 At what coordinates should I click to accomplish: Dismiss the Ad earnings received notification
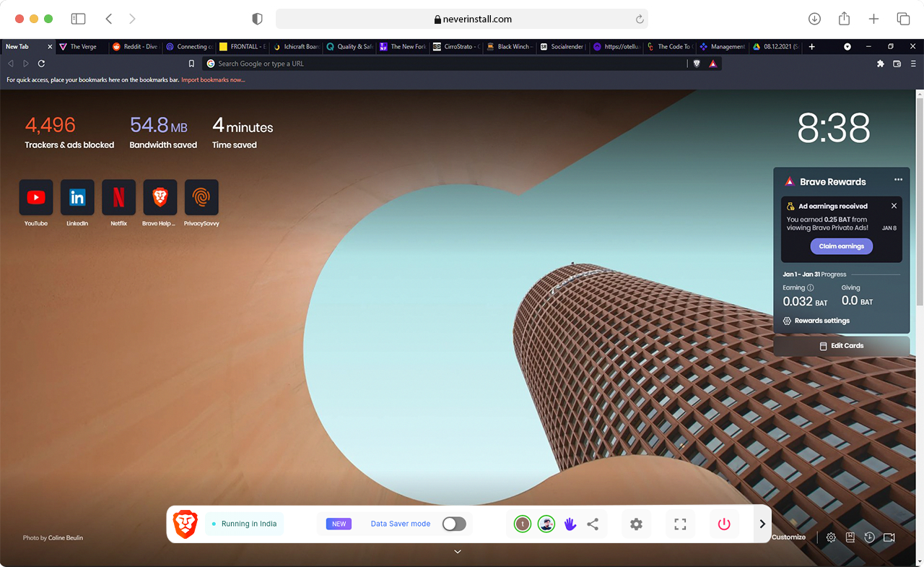[894, 206]
